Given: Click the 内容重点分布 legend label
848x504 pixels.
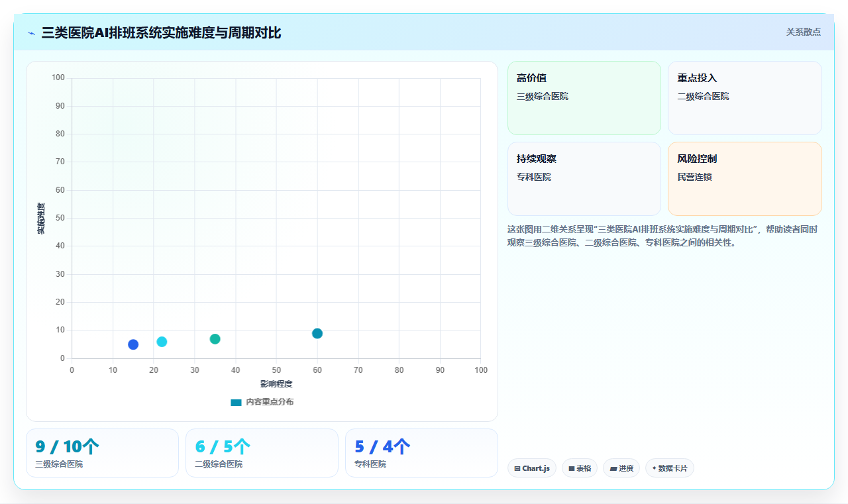Looking at the screenshot, I should (x=270, y=402).
